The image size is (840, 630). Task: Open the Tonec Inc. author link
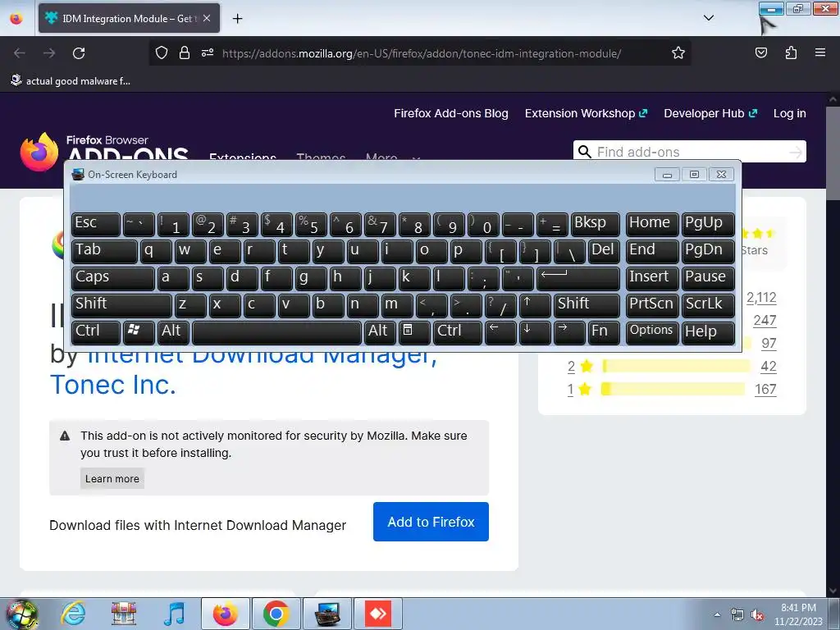click(x=113, y=384)
